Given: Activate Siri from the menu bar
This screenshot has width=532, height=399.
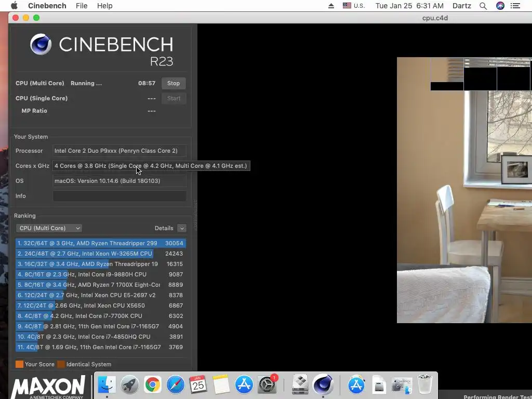Looking at the screenshot, I should point(500,6).
